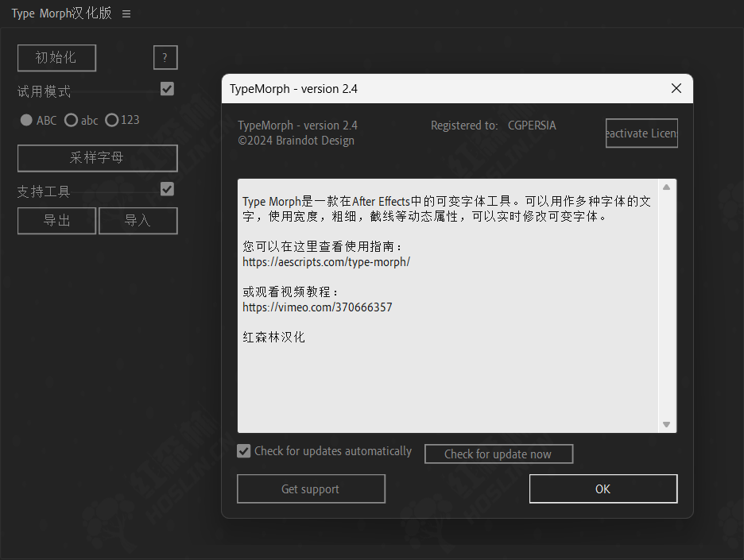
Task: Click the vimeo.com/370666357 URL text
Action: point(317,307)
